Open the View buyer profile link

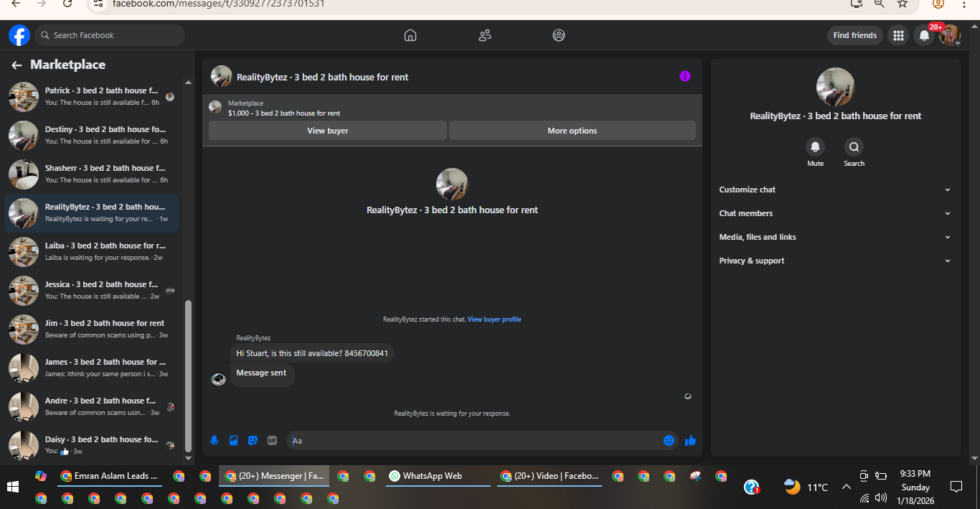click(494, 319)
